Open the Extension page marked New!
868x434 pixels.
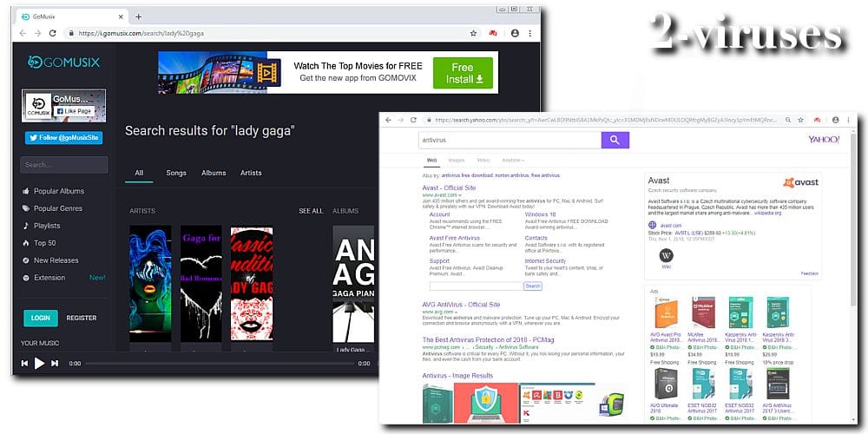[63, 278]
